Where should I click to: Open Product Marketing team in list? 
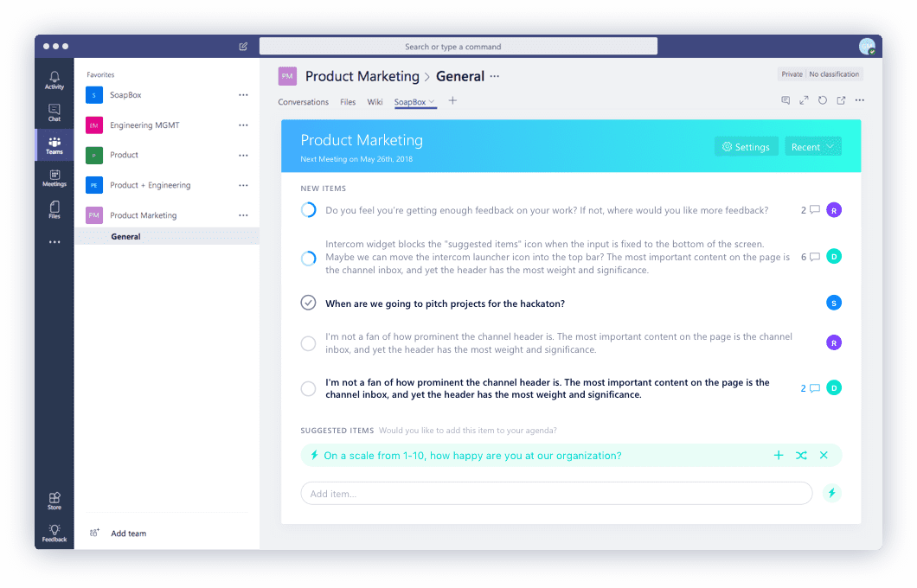pos(144,215)
